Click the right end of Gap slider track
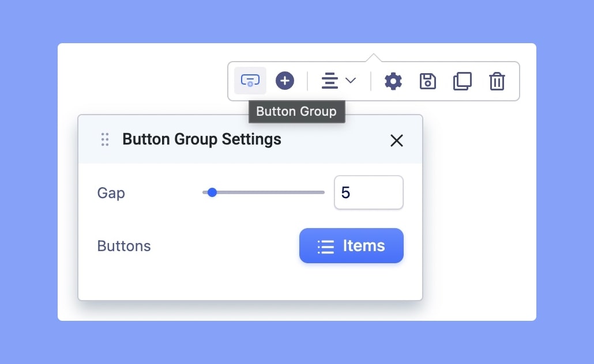The image size is (594, 364). pyautogui.click(x=322, y=192)
